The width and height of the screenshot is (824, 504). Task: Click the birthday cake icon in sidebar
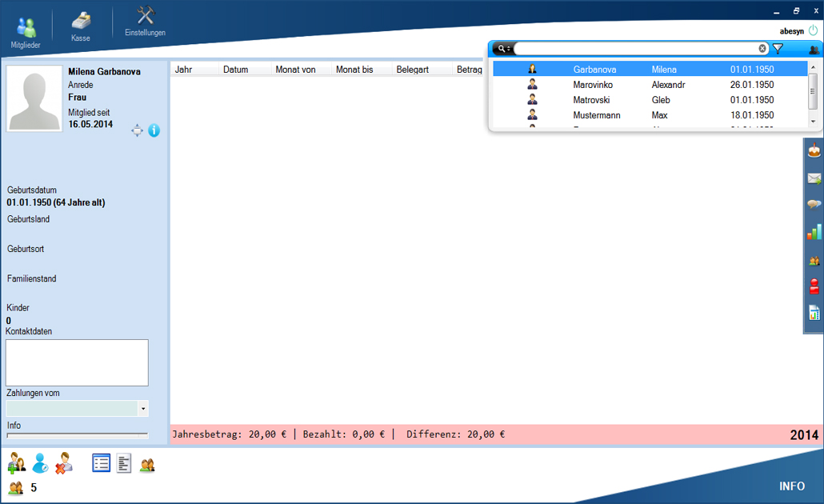(x=814, y=150)
